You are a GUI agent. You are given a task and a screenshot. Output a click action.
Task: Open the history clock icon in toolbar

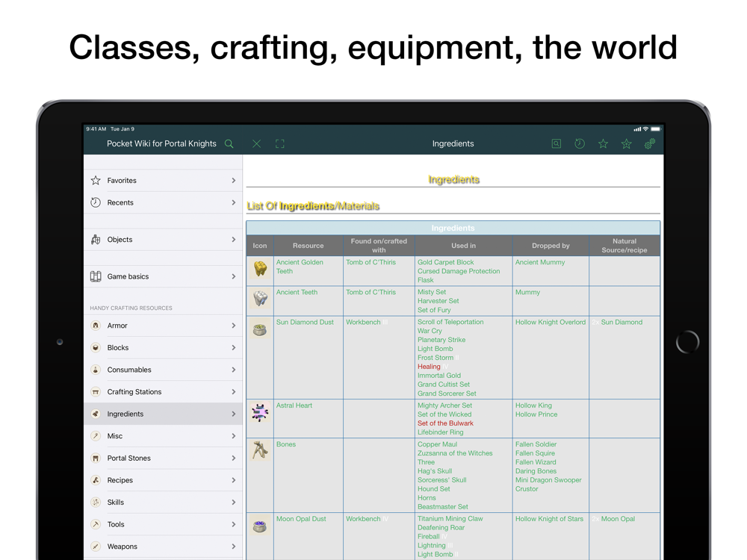[580, 144]
